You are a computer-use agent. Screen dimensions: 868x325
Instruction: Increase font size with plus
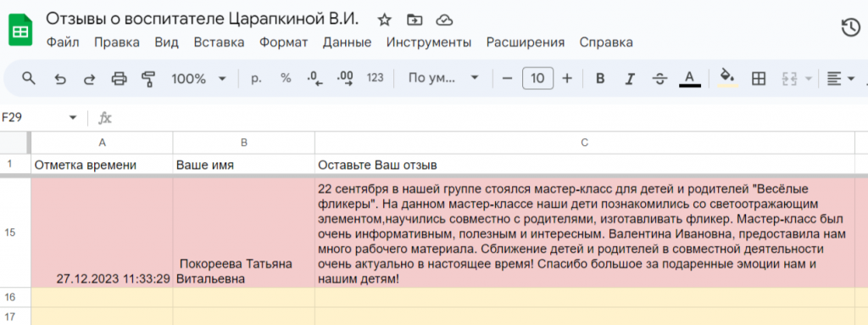[567, 79]
